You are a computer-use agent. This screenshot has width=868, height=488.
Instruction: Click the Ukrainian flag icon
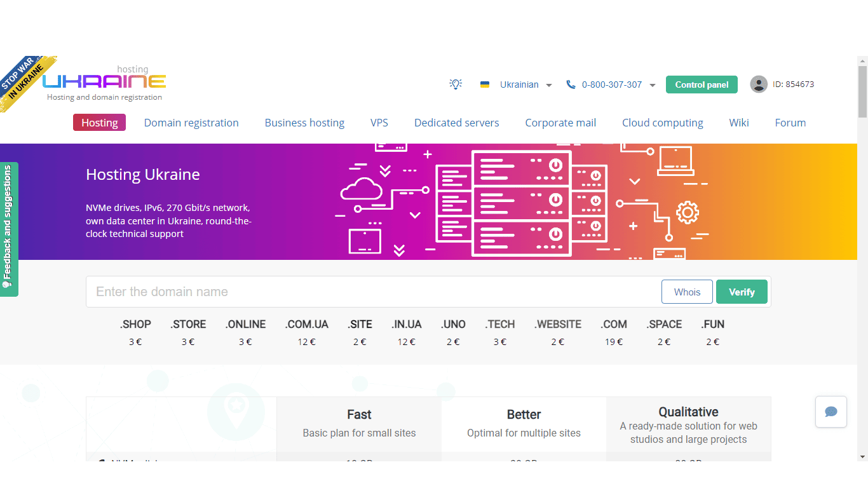[485, 85]
